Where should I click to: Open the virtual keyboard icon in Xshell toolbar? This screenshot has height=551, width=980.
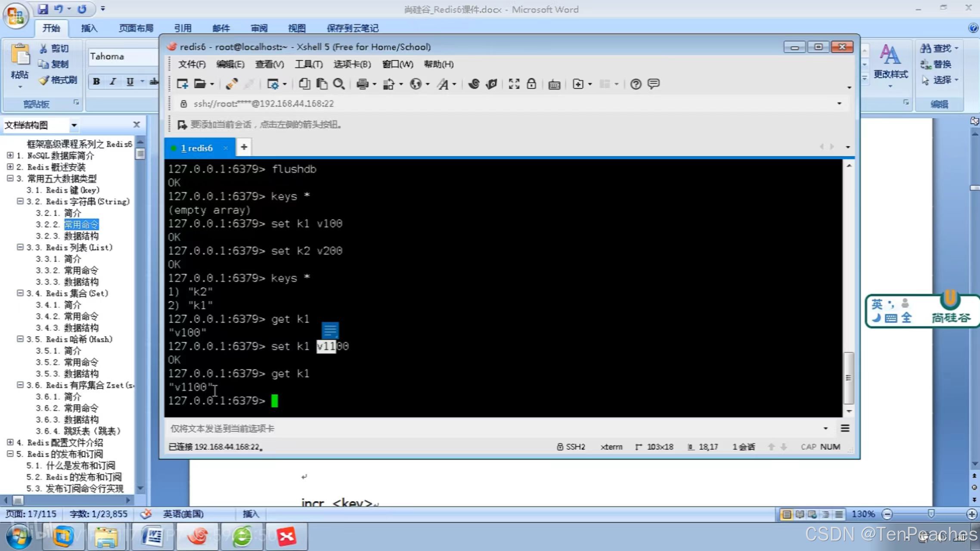[x=554, y=84]
